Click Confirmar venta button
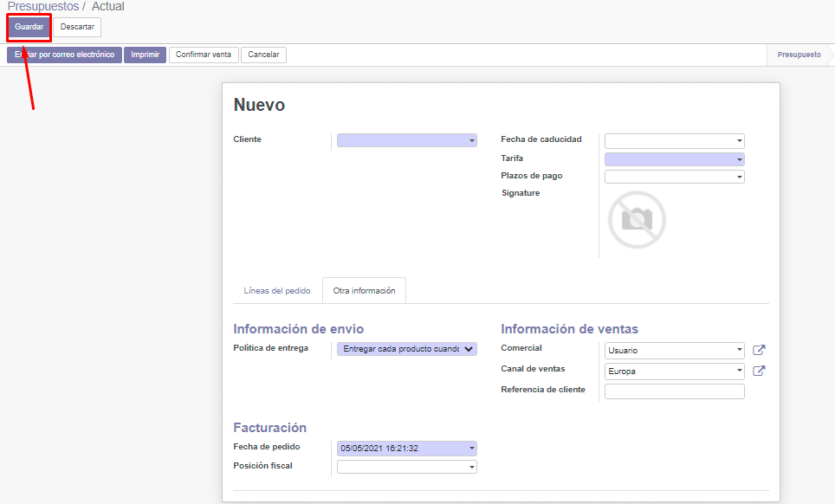 click(x=204, y=55)
